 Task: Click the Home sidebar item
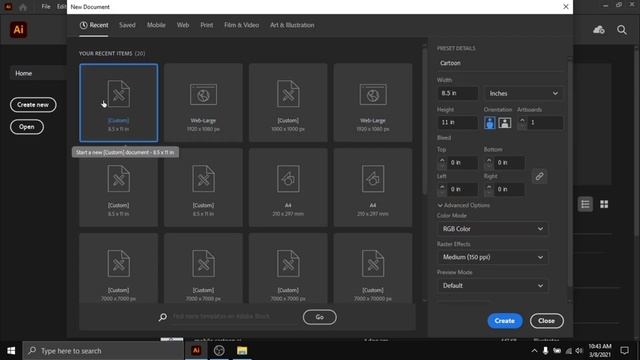coord(38,73)
